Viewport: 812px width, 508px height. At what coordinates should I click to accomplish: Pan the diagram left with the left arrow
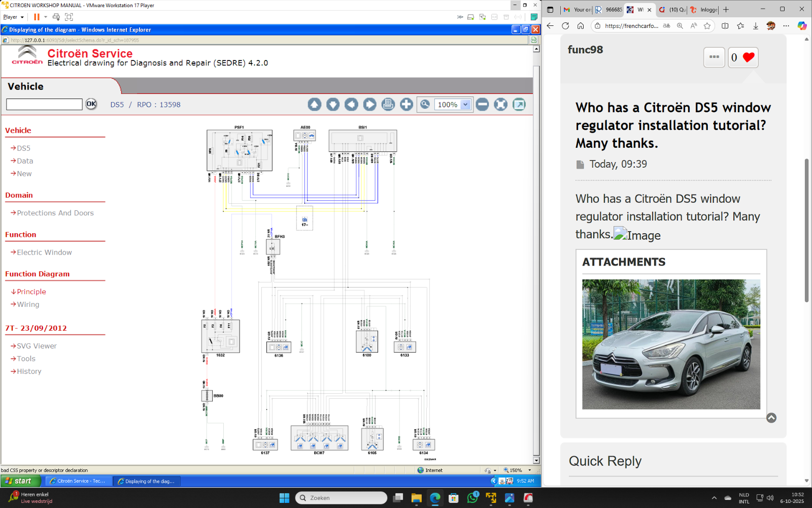pyautogui.click(x=351, y=104)
